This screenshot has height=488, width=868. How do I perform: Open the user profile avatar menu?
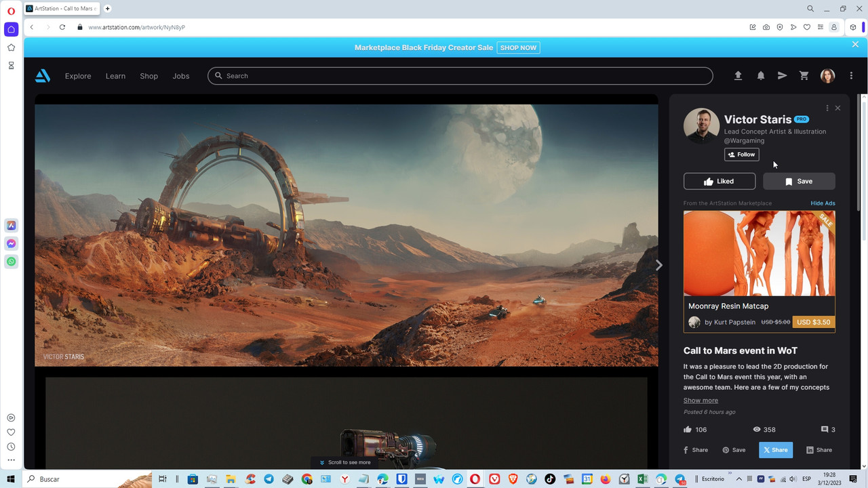827,76
